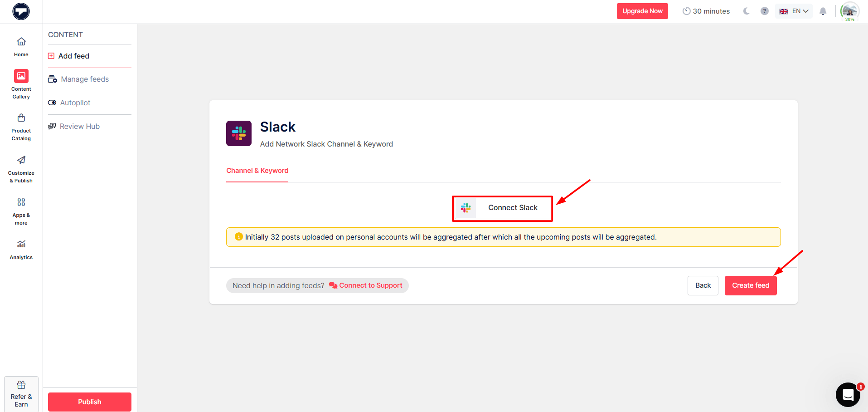
Task: Click info icon in yellow notice
Action: (x=239, y=237)
